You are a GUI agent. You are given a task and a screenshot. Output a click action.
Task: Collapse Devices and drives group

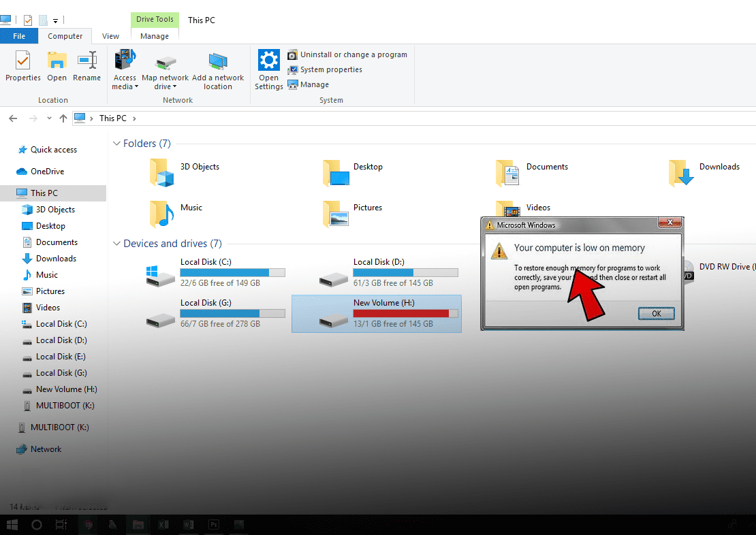116,244
